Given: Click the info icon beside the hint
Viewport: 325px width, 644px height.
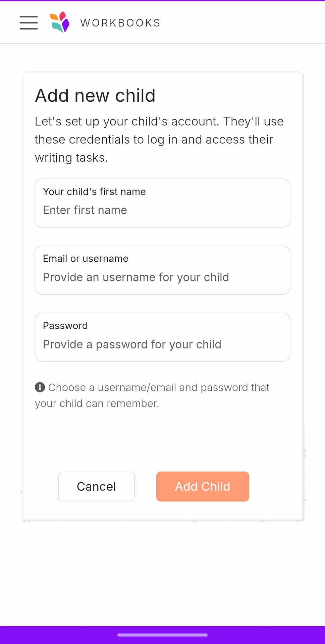Looking at the screenshot, I should pos(40,387).
